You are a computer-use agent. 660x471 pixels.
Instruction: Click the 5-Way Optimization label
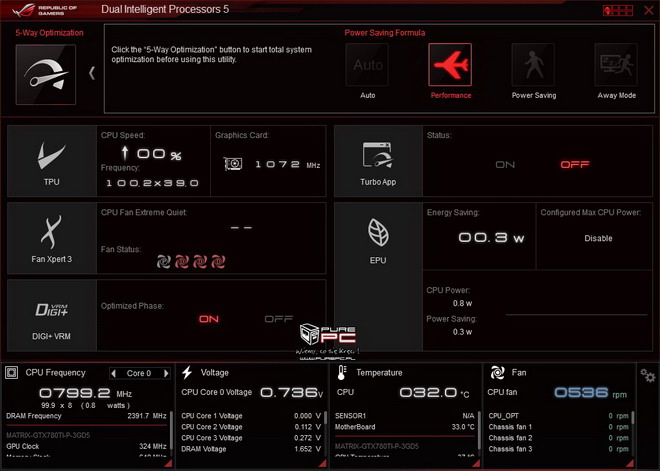point(49,33)
